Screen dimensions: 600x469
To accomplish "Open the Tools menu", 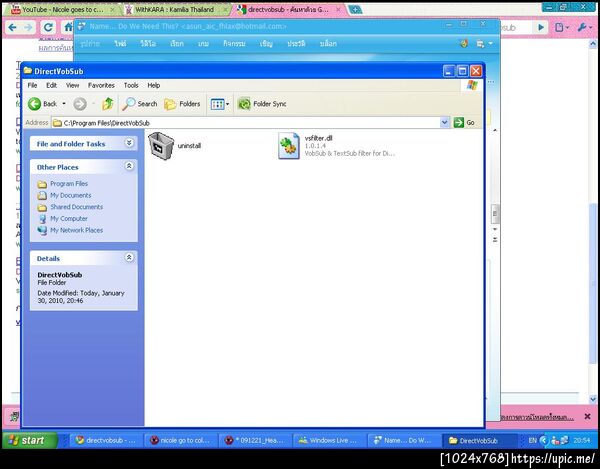I will (x=131, y=85).
